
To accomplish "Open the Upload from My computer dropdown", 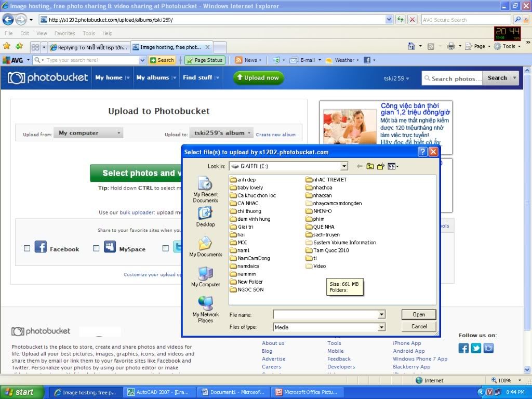I will [x=88, y=133].
